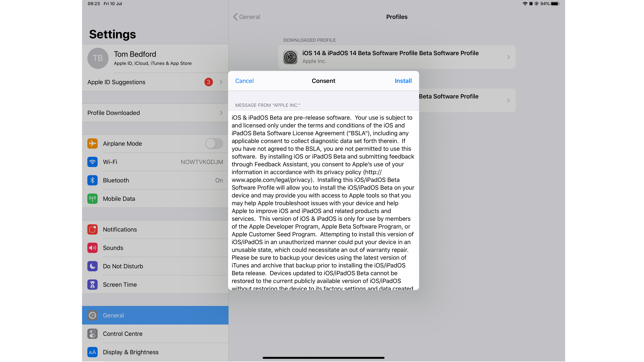
Task: Tap the MESSAGE FROM "APPLE INC." header
Action: coord(268,105)
